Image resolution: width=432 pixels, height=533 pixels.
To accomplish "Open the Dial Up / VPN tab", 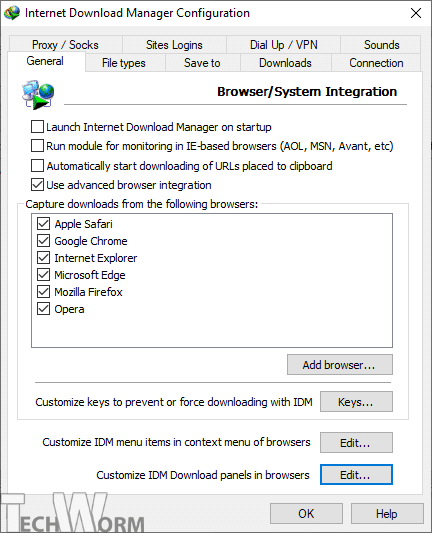I will point(283,45).
